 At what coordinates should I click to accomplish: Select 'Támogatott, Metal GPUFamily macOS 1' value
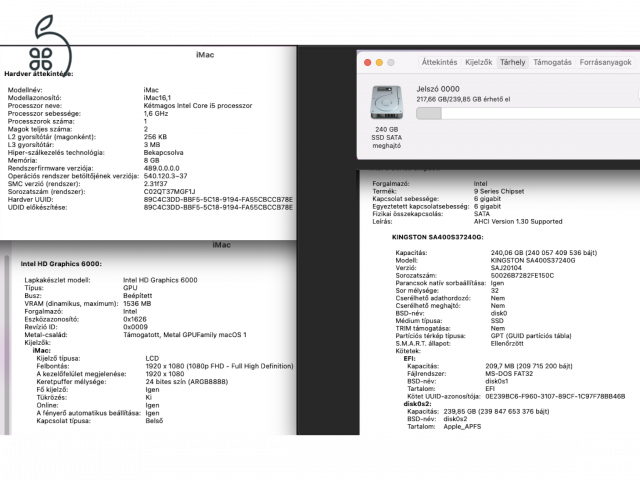tap(185, 335)
